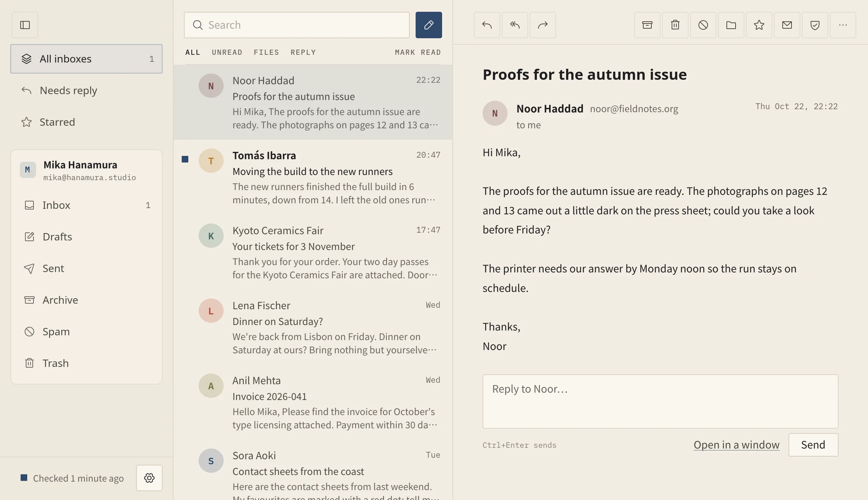Open the Trash folder in sidebar
This screenshot has height=500, width=868.
click(x=86, y=363)
